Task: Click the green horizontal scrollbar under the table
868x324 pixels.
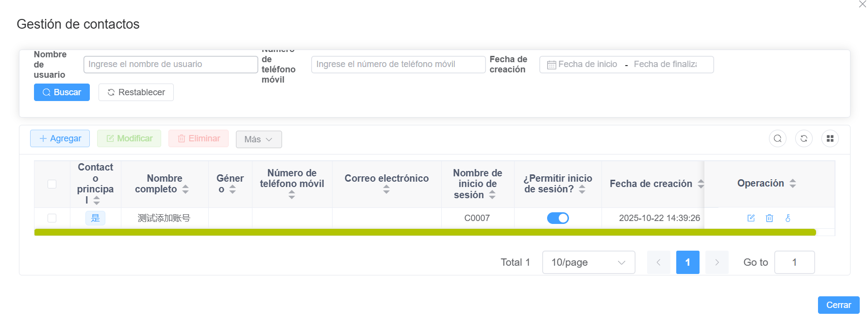Action: pos(425,232)
